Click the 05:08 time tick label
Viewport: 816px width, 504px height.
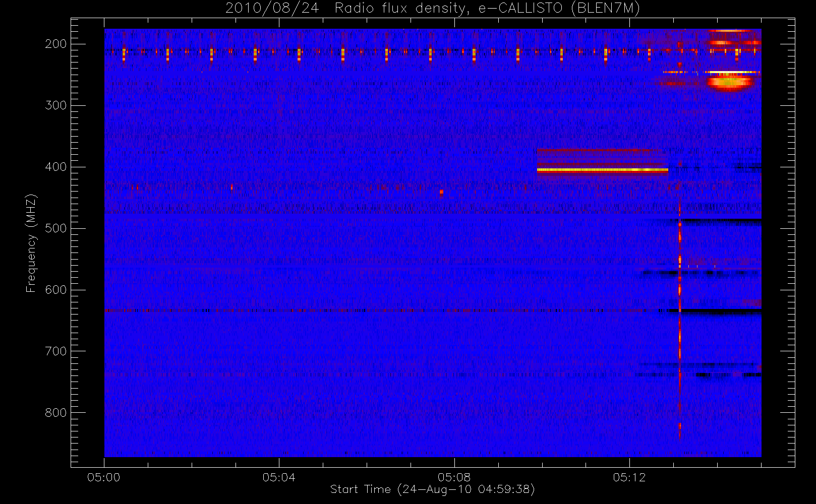click(x=454, y=477)
